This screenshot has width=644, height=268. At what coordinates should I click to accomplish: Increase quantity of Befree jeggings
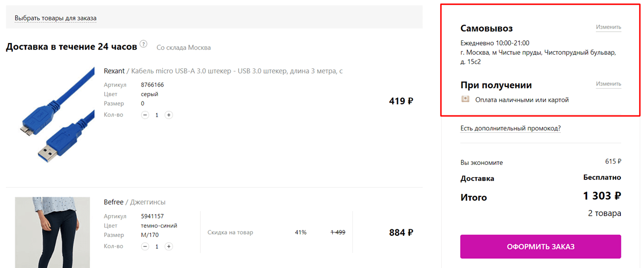click(169, 247)
